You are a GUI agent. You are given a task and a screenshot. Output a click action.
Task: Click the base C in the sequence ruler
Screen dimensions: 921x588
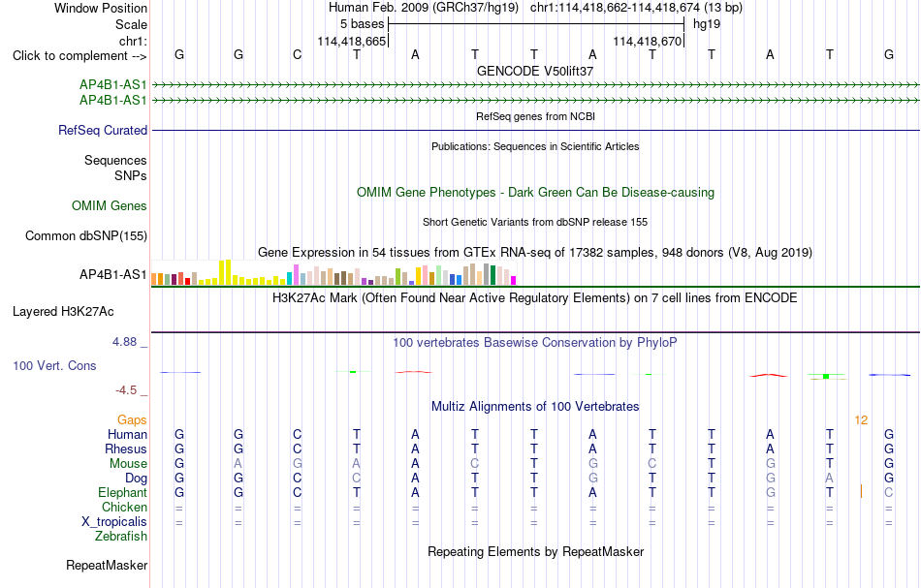298,55
